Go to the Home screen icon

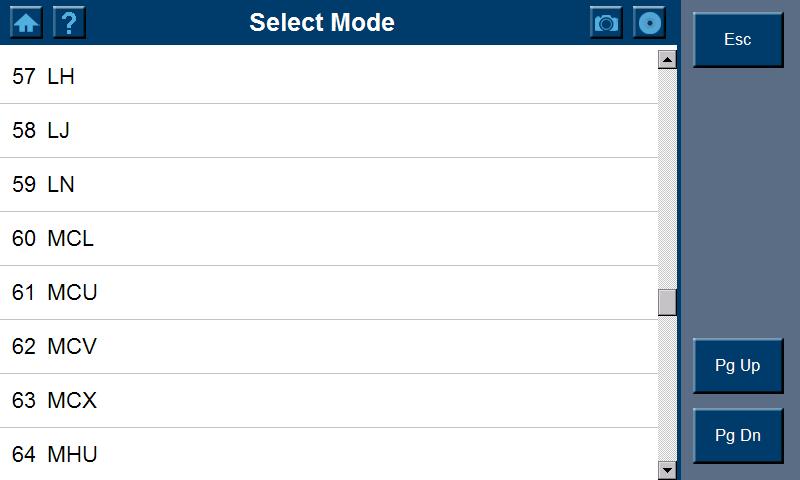[x=27, y=22]
